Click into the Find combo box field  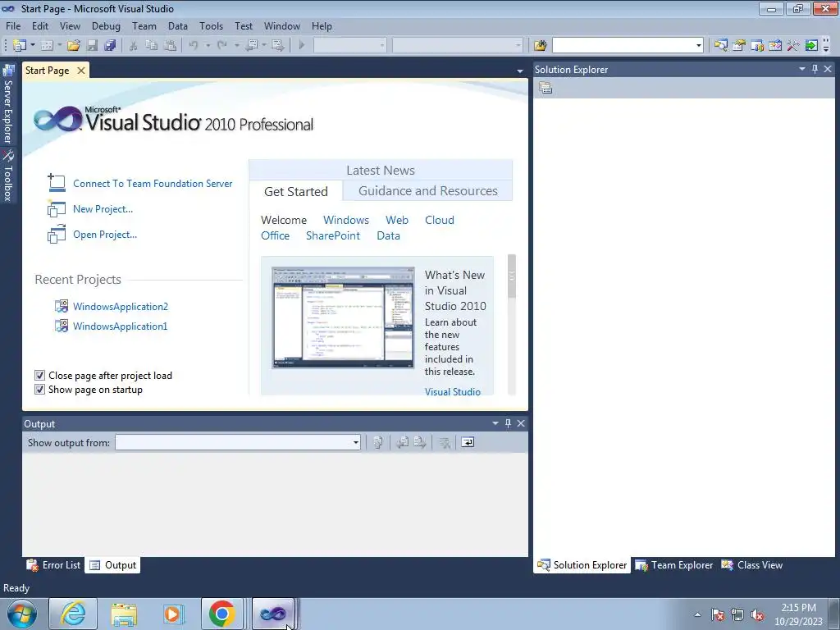(x=623, y=46)
